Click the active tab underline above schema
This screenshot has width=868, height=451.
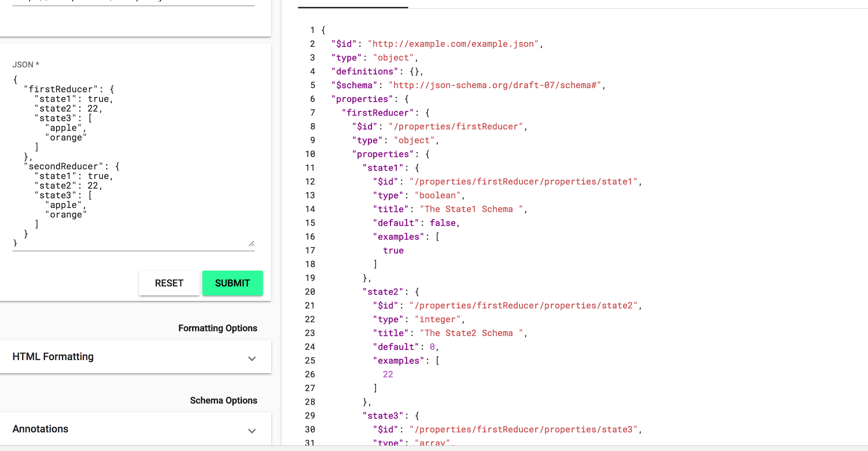[353, 7]
